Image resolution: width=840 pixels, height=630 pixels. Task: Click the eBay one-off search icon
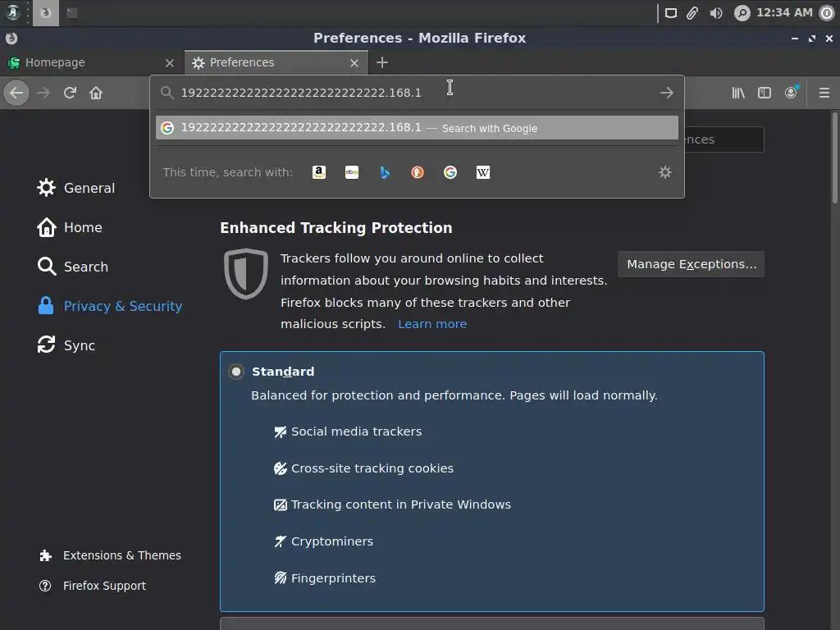tap(352, 172)
